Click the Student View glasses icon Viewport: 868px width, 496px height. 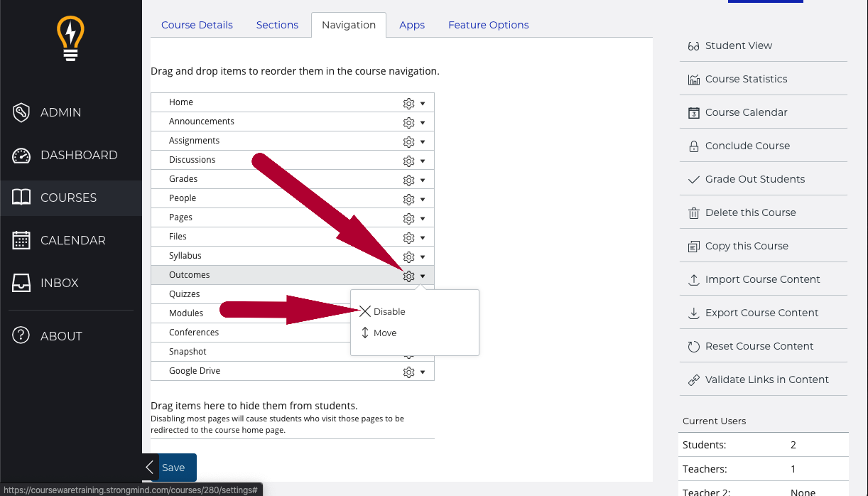(x=693, y=45)
